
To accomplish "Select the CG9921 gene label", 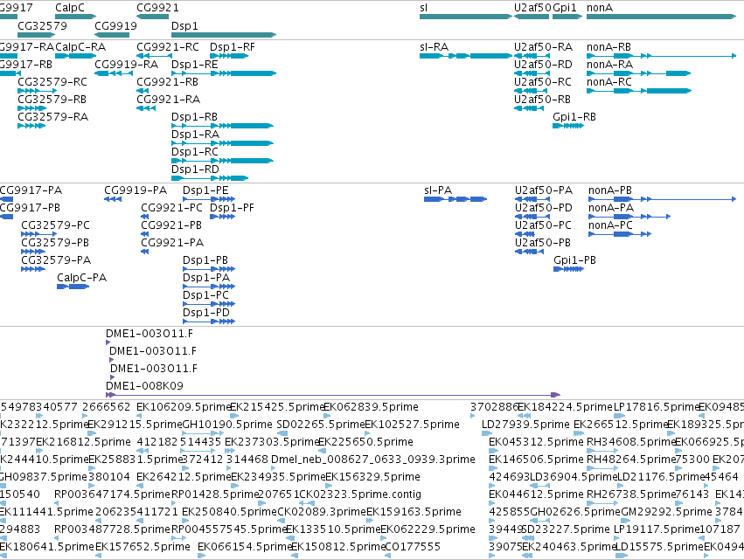I will pyautogui.click(x=158, y=8).
